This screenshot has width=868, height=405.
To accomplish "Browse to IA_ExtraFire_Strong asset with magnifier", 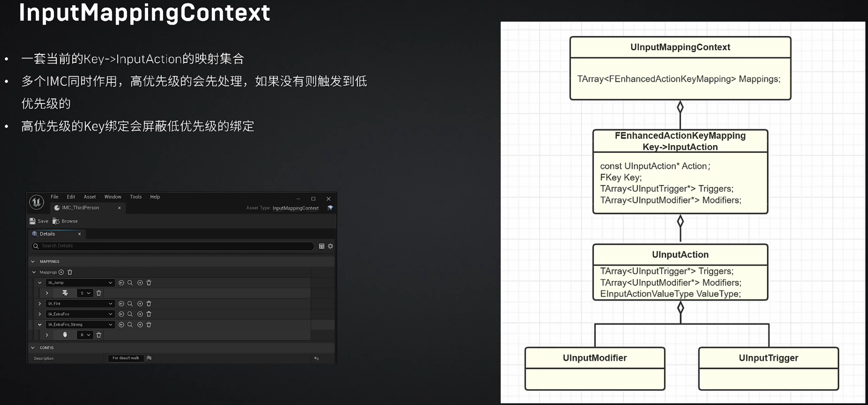I will [x=130, y=325].
